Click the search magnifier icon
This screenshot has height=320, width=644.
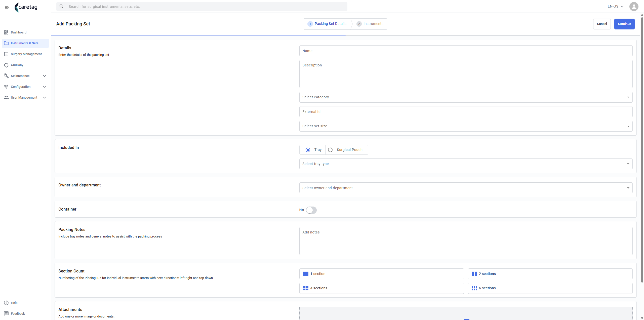(61, 7)
